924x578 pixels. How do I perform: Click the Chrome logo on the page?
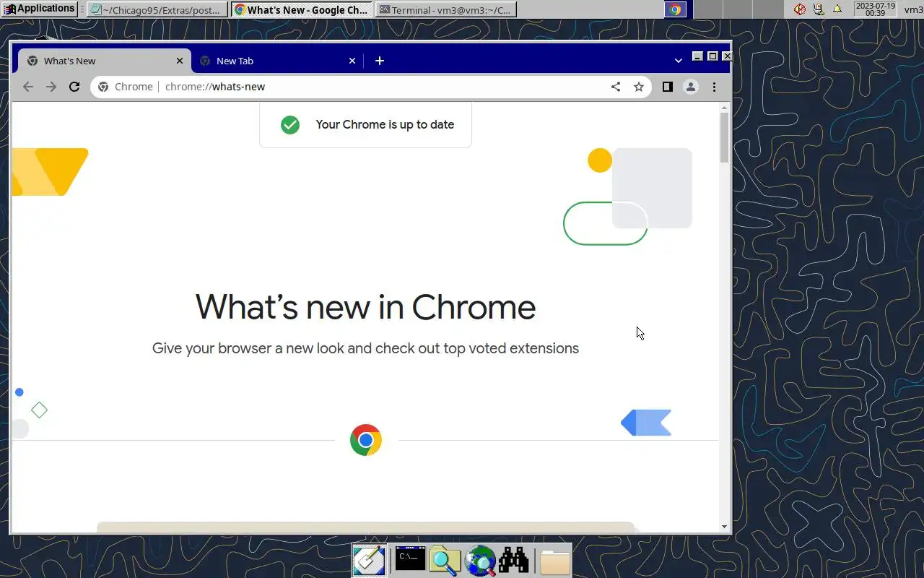366,440
